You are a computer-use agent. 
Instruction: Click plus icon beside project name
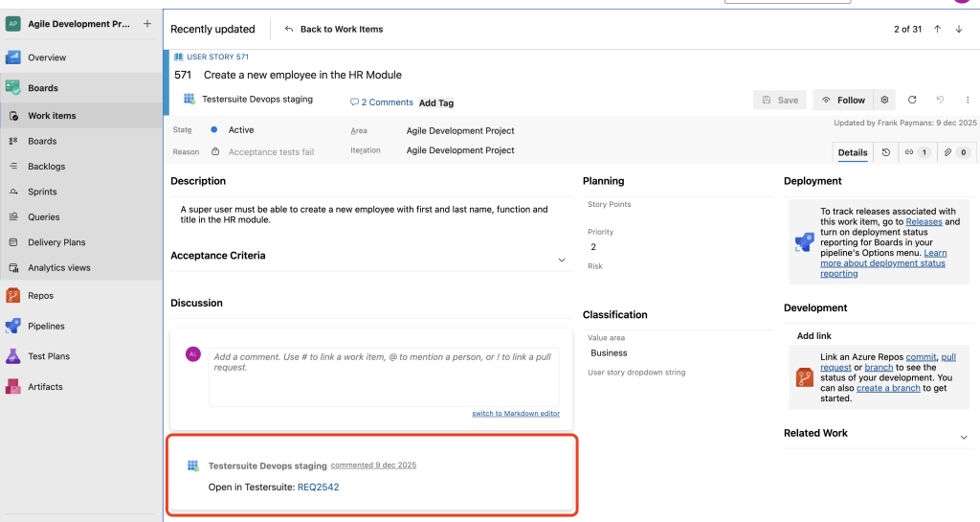click(x=146, y=24)
